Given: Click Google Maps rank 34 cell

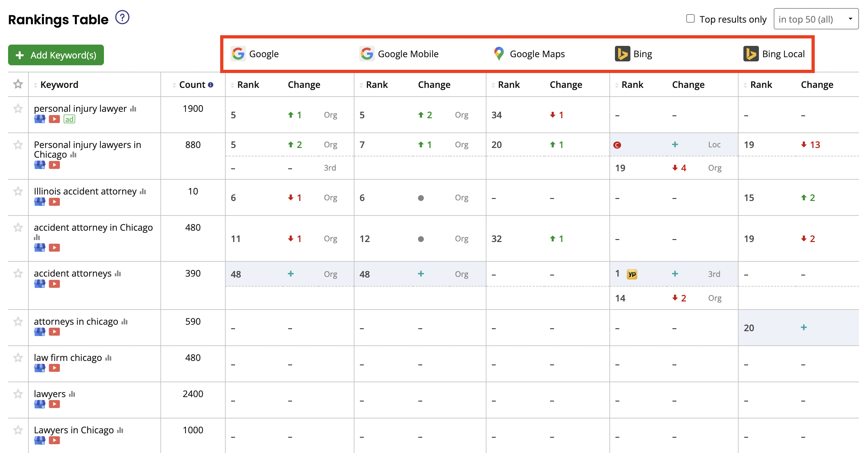Looking at the screenshot, I should [497, 115].
